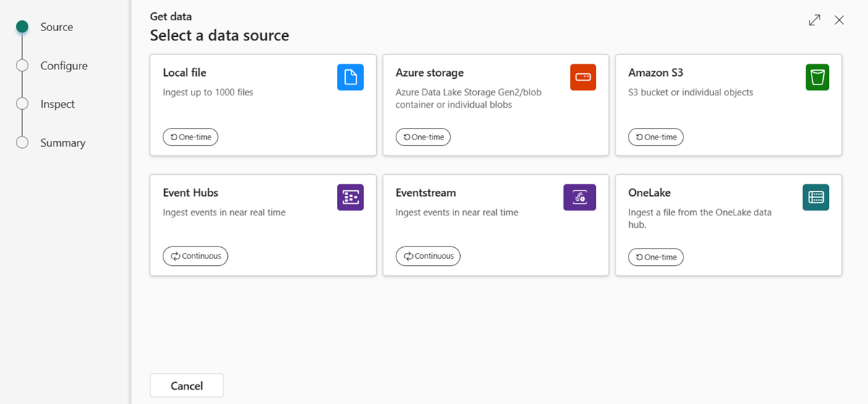868x404 pixels.
Task: Click the red Azure storage icon
Action: [x=583, y=77]
